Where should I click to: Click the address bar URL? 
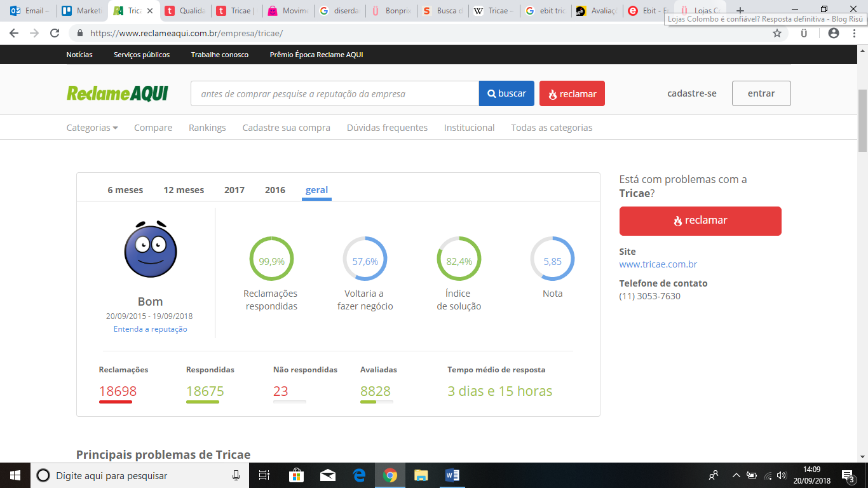(186, 33)
